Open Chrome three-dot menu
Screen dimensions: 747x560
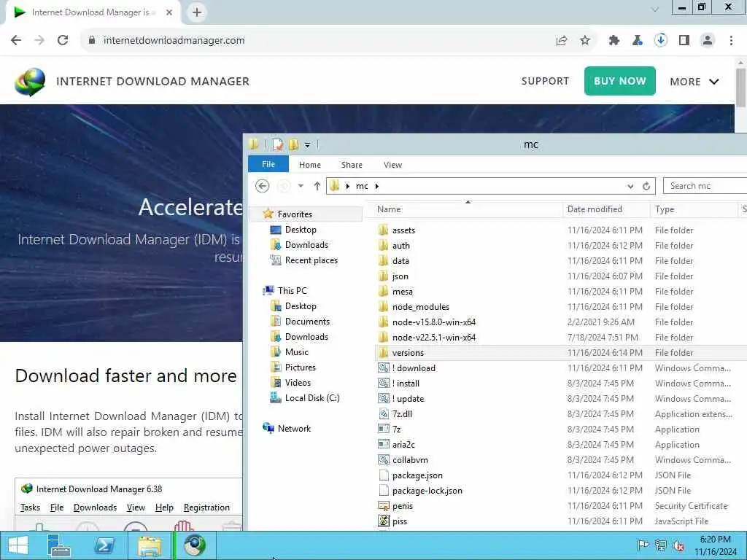[731, 41]
